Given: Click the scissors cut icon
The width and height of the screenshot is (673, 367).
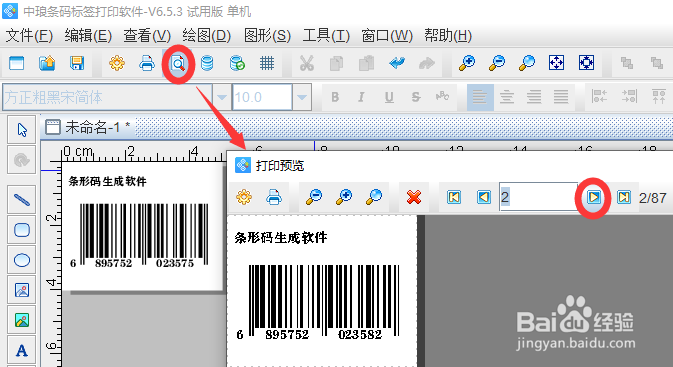Looking at the screenshot, I should click(x=306, y=63).
